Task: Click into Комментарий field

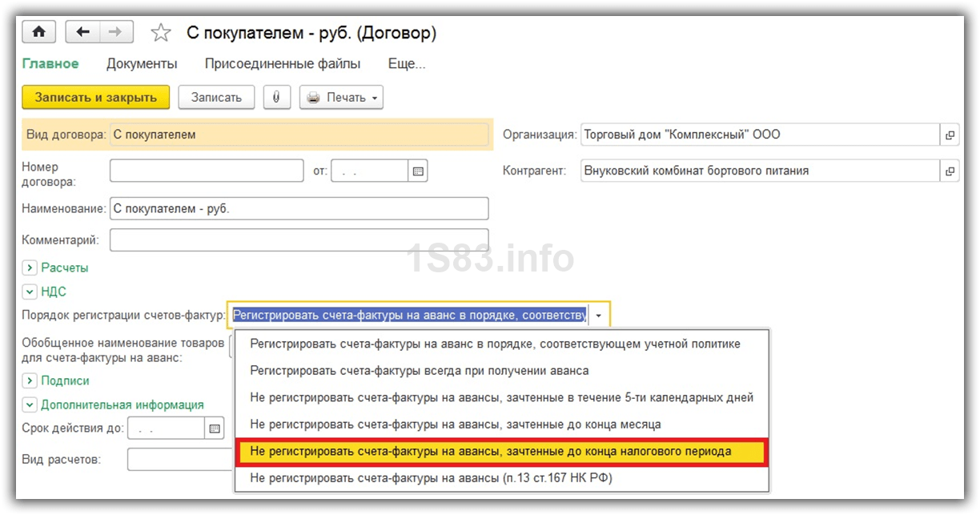Action: (x=299, y=239)
